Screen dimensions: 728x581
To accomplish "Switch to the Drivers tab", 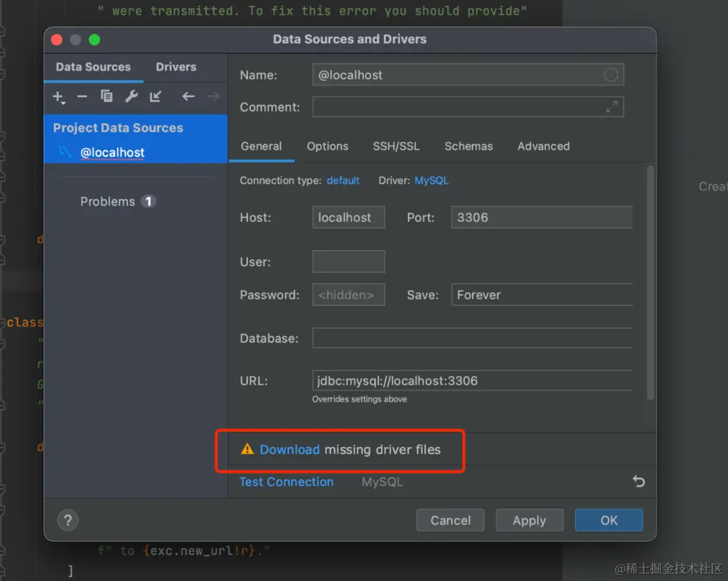I will coord(176,67).
